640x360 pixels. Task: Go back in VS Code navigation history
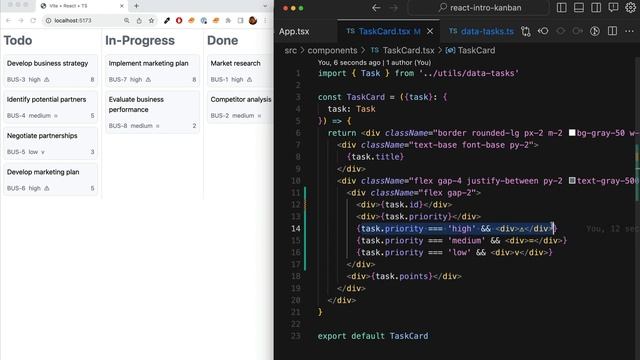[376, 8]
